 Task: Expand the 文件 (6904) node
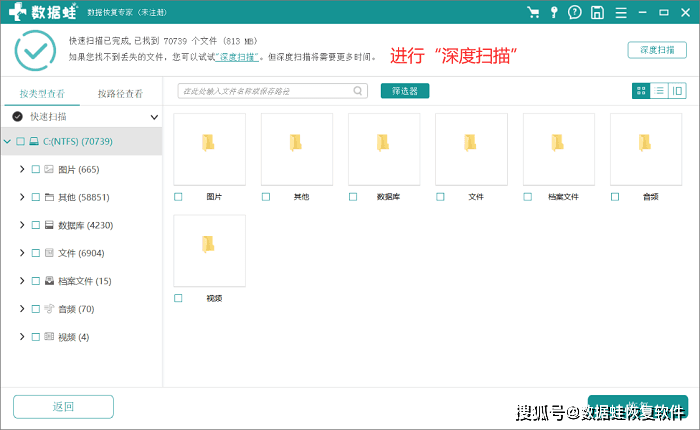click(x=22, y=253)
